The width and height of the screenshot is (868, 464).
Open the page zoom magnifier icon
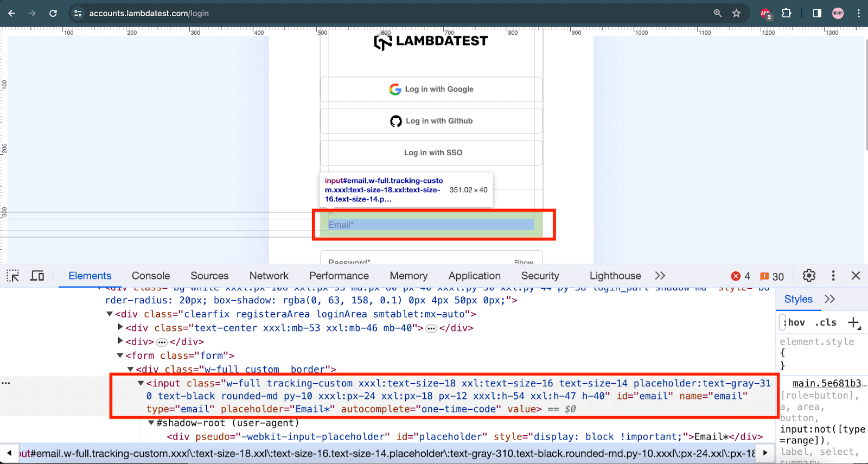(x=718, y=13)
